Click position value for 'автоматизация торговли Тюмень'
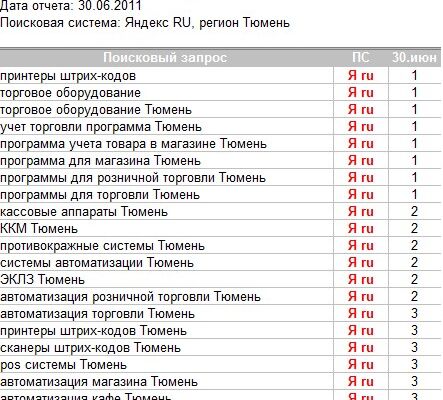Viewport: 443px width, 400px height. click(414, 313)
